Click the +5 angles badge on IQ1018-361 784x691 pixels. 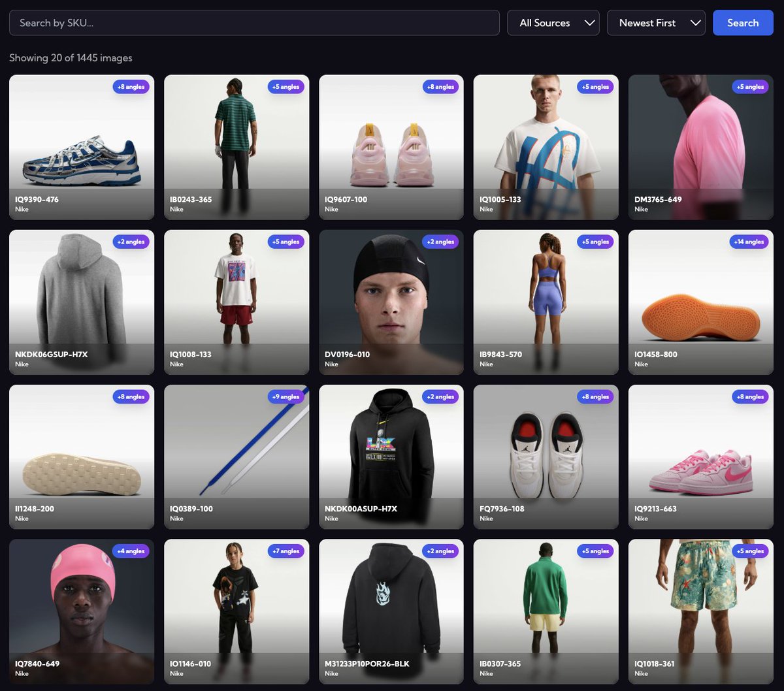[x=751, y=551]
